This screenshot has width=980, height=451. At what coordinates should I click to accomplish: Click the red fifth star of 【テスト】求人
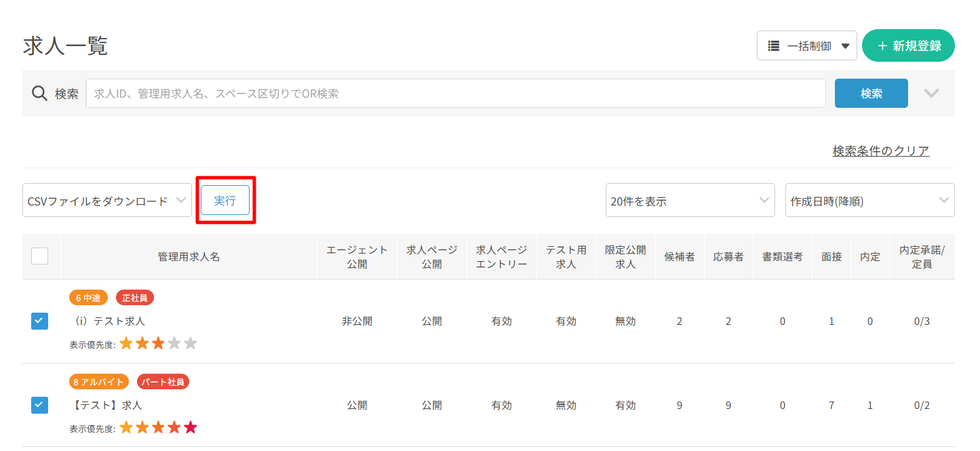click(x=191, y=427)
